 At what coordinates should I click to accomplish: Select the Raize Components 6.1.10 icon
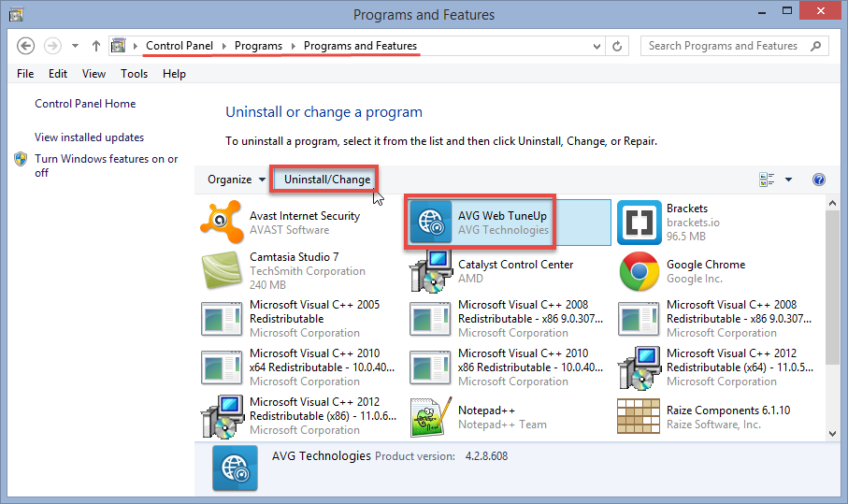(639, 416)
